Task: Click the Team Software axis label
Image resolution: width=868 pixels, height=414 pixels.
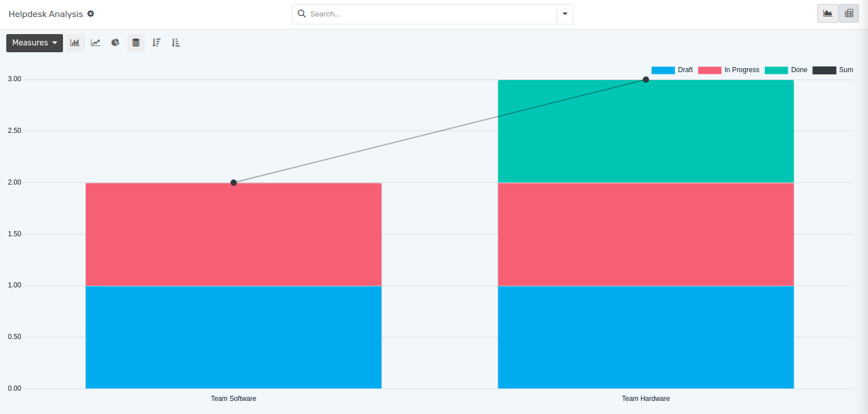Action: point(233,399)
